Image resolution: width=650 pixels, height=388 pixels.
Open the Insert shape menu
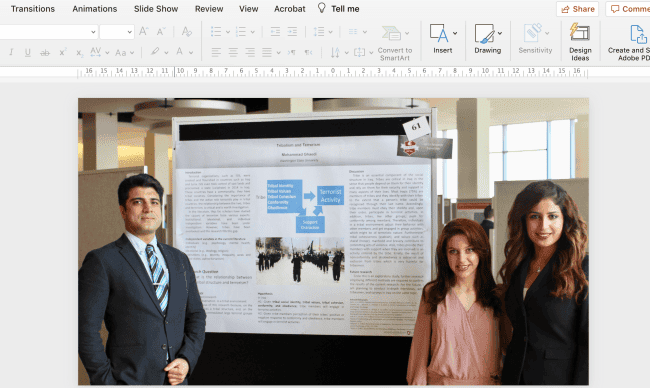point(443,39)
